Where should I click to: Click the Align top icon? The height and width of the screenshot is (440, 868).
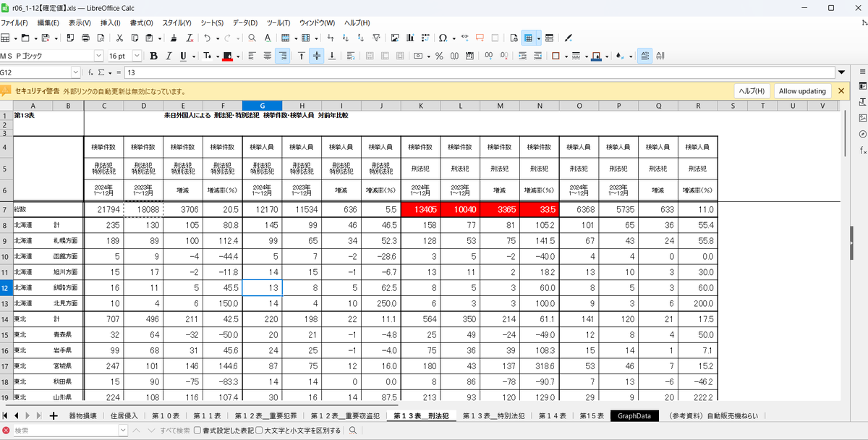[301, 56]
